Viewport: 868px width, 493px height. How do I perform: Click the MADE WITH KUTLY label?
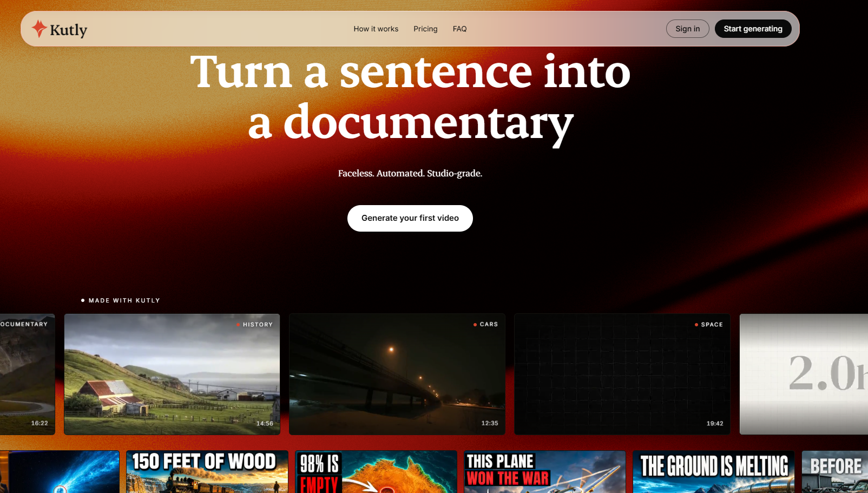[x=124, y=300]
